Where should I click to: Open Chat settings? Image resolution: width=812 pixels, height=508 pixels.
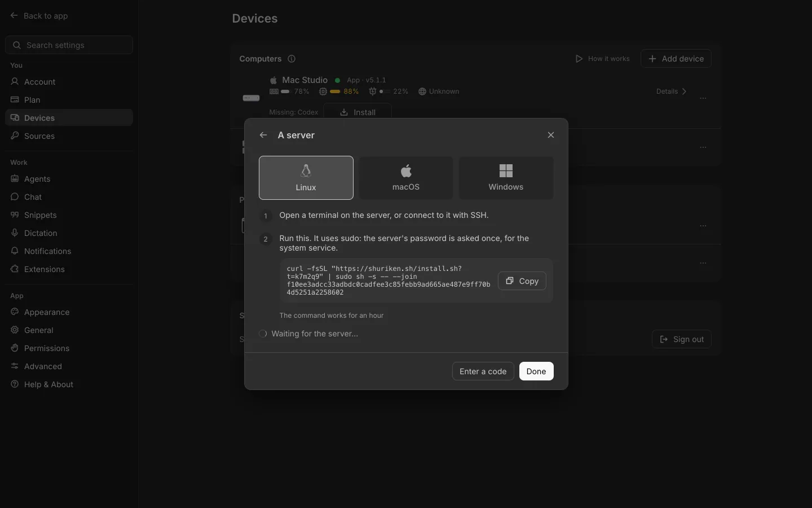pos(69,197)
